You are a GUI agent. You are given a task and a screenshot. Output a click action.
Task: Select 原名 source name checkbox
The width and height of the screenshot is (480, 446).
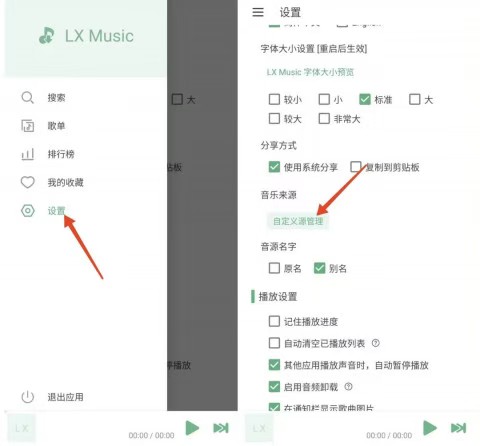[x=274, y=268]
